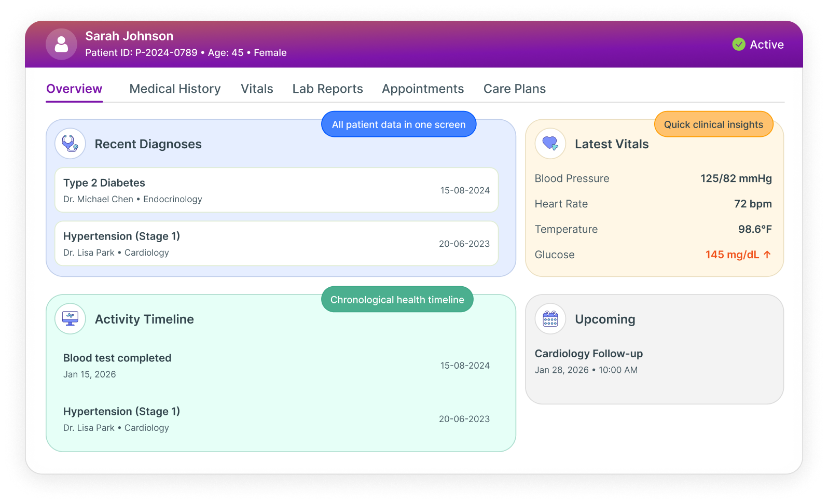
Task: Click the 'Quick clinical insights' badge
Action: click(713, 124)
